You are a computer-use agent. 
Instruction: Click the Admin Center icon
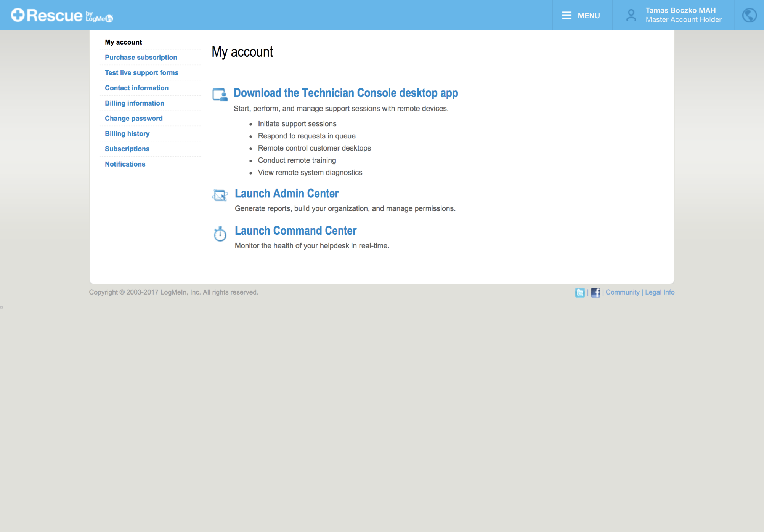tap(220, 195)
